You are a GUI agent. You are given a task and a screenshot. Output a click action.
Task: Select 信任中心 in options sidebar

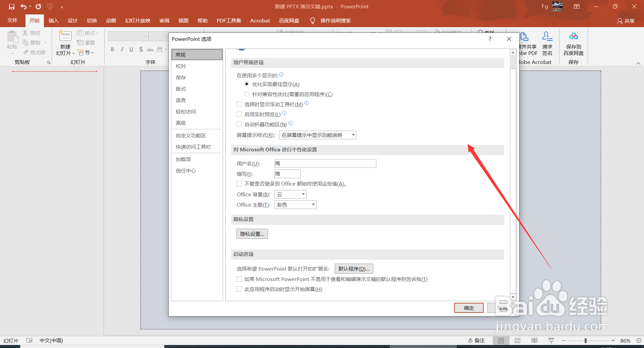point(197,170)
